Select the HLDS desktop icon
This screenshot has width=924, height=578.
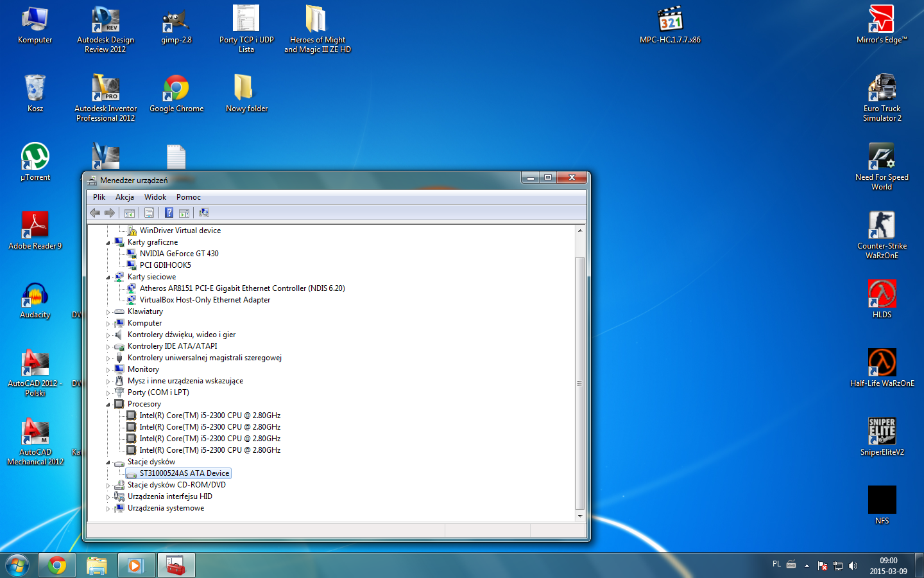coord(882,300)
